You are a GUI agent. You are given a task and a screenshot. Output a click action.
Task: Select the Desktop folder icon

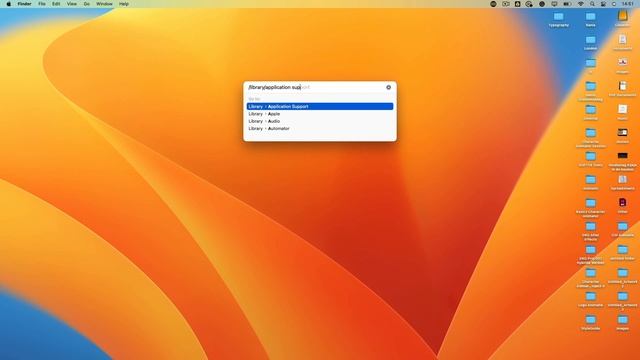pyautogui.click(x=590, y=110)
